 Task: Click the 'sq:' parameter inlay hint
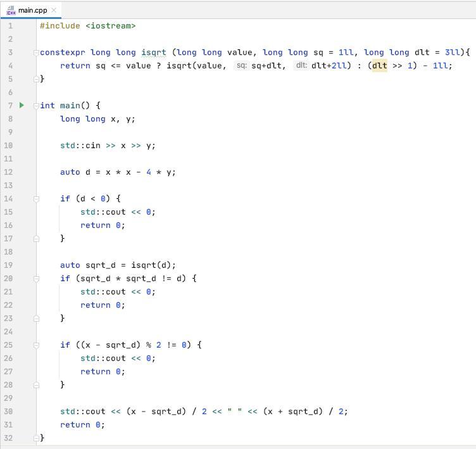[241, 65]
